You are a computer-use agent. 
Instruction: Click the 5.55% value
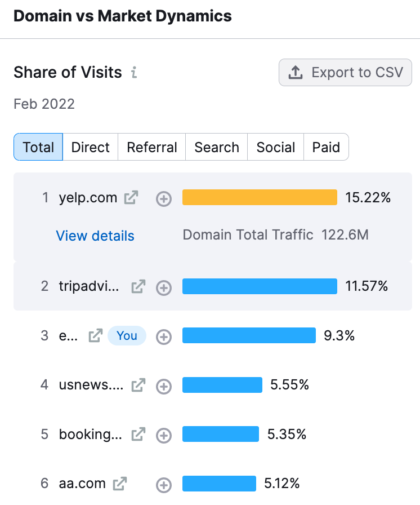289,384
